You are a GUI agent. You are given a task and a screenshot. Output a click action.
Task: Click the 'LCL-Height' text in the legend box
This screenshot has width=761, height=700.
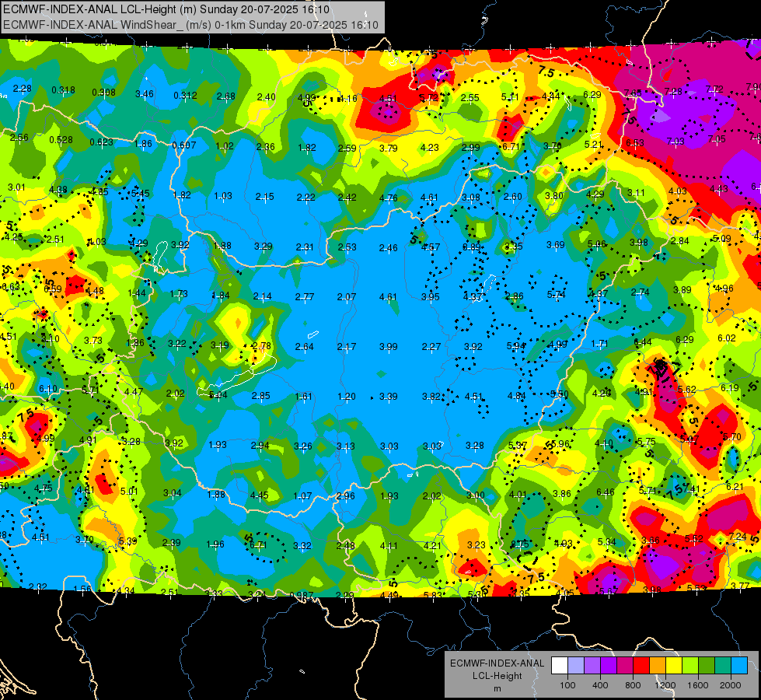pyautogui.click(x=497, y=676)
